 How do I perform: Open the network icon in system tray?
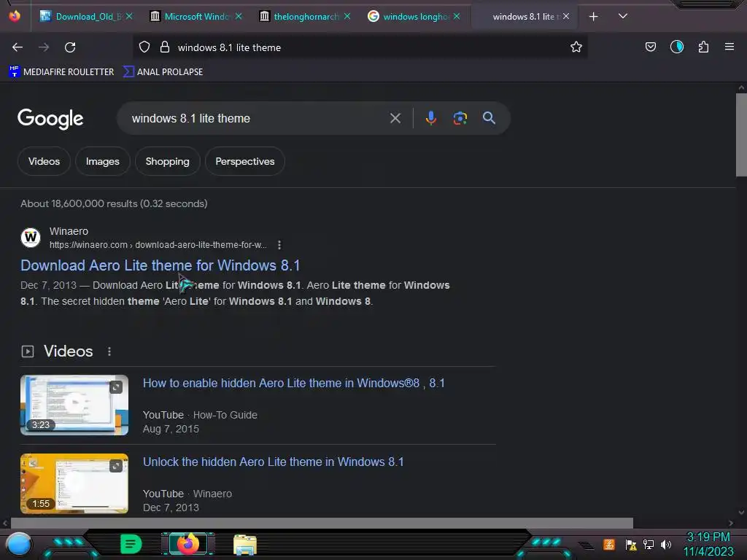[x=649, y=544]
